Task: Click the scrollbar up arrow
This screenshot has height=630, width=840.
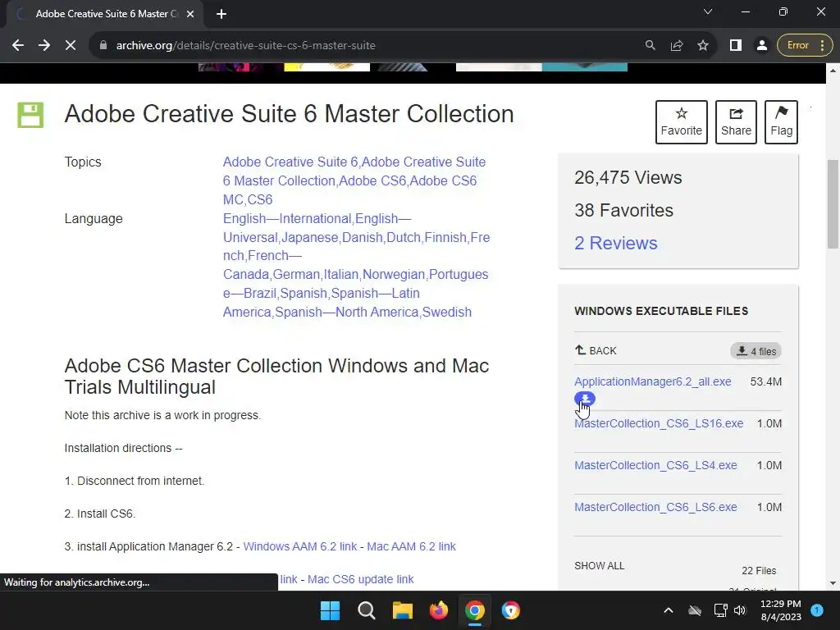Action: tap(833, 71)
